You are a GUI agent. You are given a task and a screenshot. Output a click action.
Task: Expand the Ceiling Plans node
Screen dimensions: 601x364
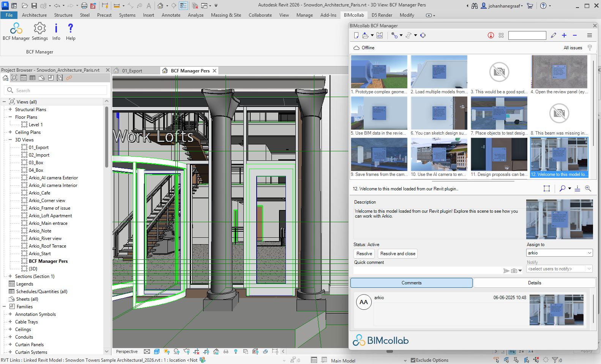tap(10, 132)
